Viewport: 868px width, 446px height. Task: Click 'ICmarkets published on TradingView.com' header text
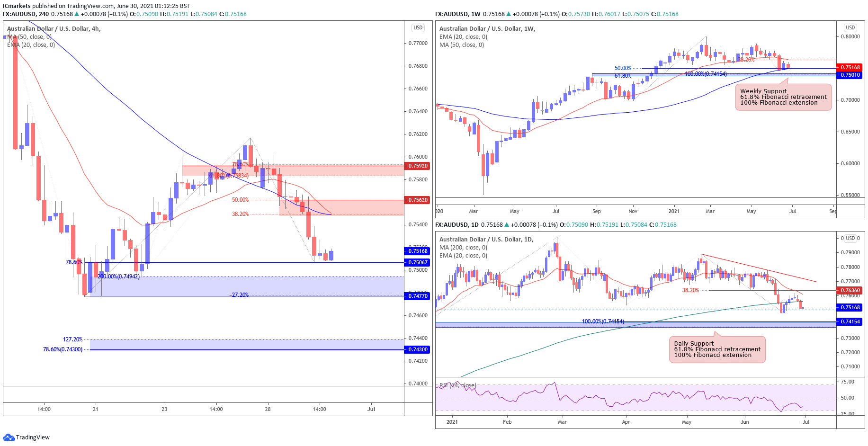[59, 6]
